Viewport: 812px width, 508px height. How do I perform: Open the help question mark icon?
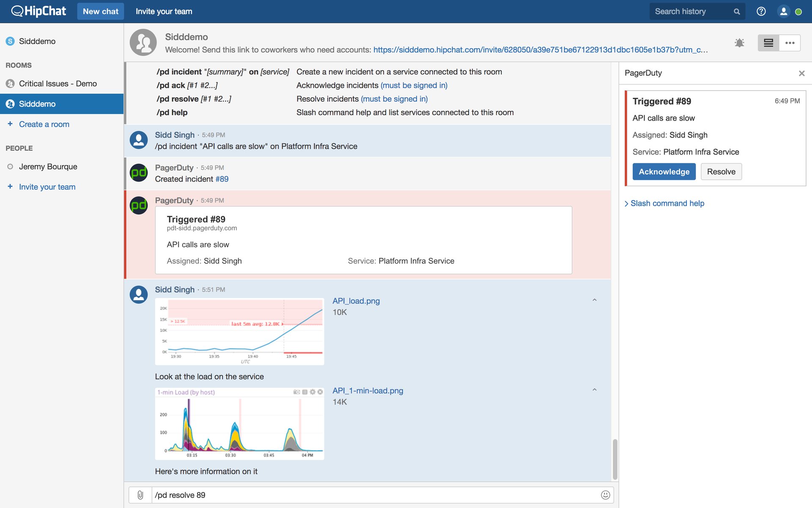761,11
